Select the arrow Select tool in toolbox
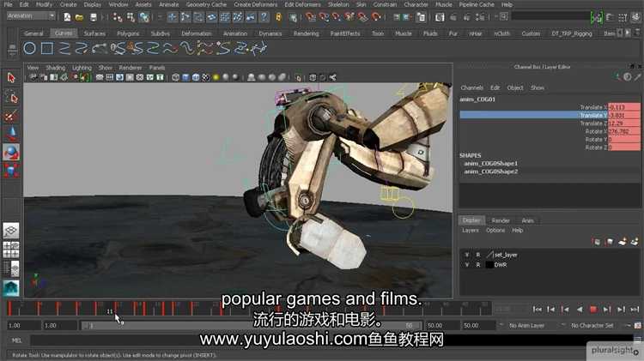Screen dimensions: 644x361 [11, 77]
